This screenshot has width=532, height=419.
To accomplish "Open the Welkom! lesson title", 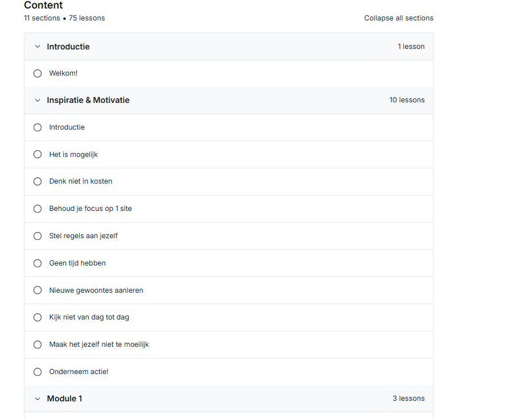I will (x=64, y=73).
